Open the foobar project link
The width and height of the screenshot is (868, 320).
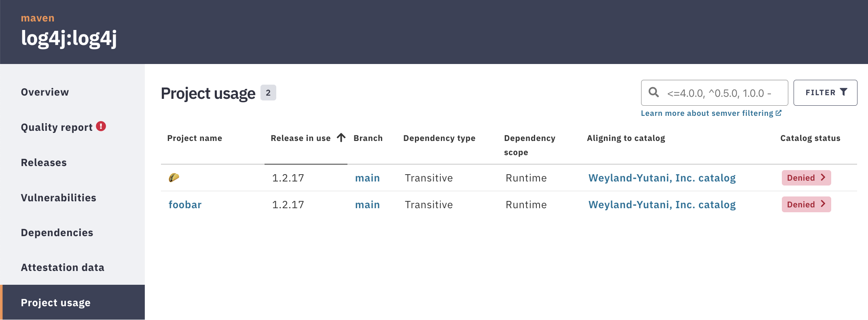[x=185, y=205]
